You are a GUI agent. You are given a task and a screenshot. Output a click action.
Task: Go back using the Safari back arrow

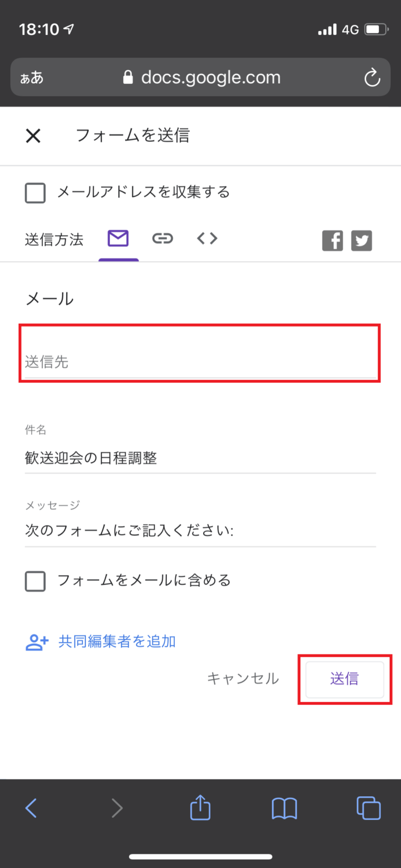tap(32, 808)
